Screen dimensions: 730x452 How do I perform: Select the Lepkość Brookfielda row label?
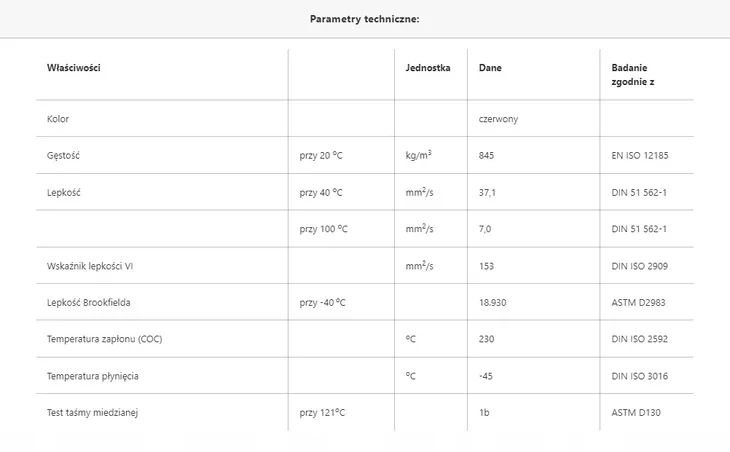[88, 303]
